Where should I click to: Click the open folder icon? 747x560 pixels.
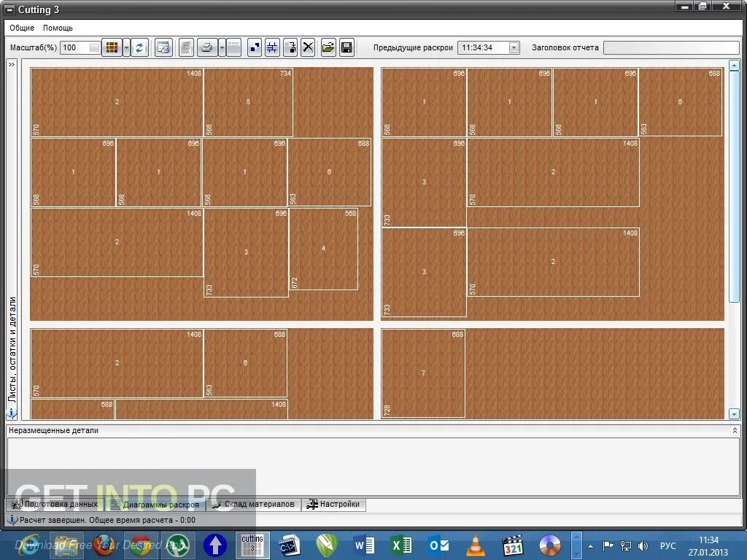pyautogui.click(x=328, y=47)
